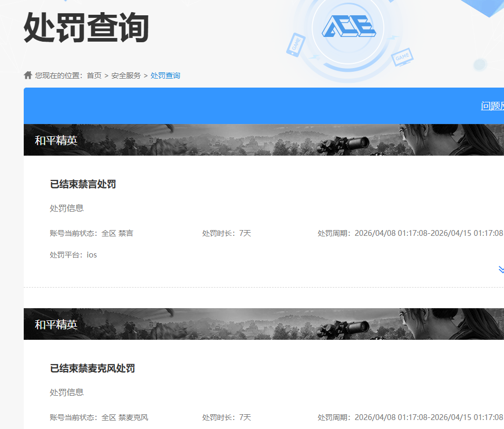504x429 pixels.
Task: Open the 问题反馈 link in the blue bar
Action: coord(492,106)
